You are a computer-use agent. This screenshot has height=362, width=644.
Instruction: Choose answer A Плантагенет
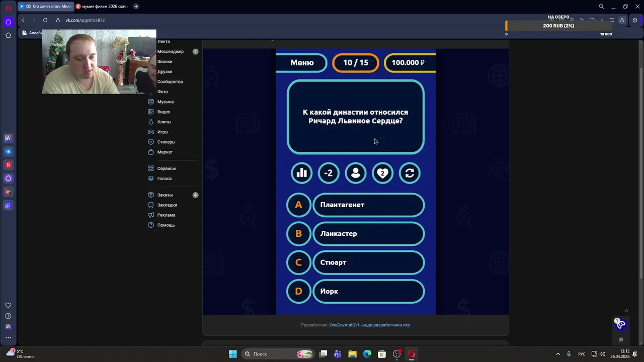click(x=356, y=205)
